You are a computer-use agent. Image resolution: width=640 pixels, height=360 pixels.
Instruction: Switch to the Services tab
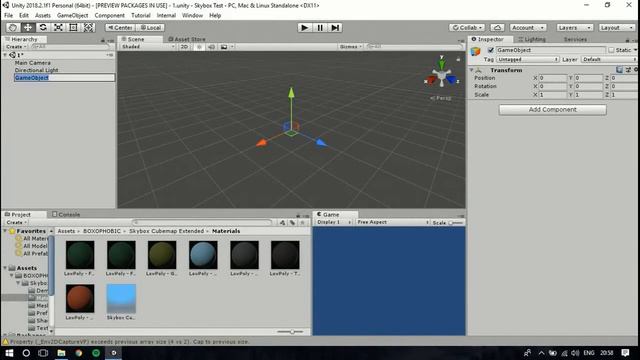pyautogui.click(x=575, y=39)
